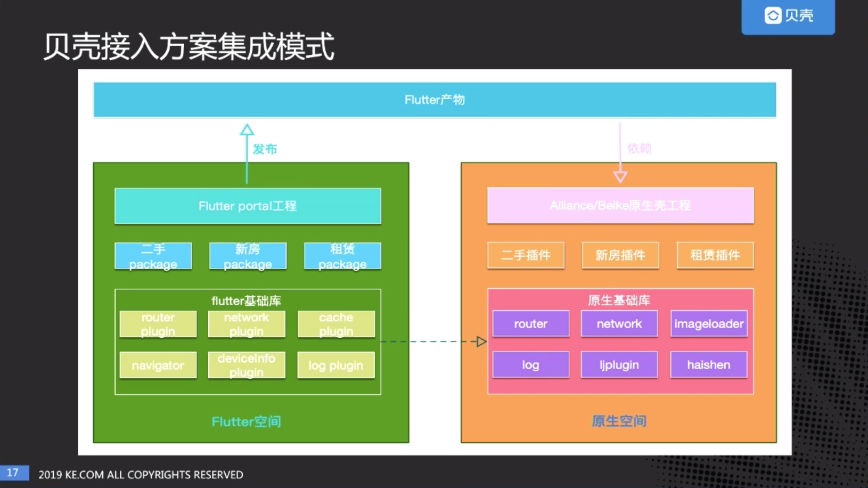Click the ljplugin box

[x=619, y=365]
